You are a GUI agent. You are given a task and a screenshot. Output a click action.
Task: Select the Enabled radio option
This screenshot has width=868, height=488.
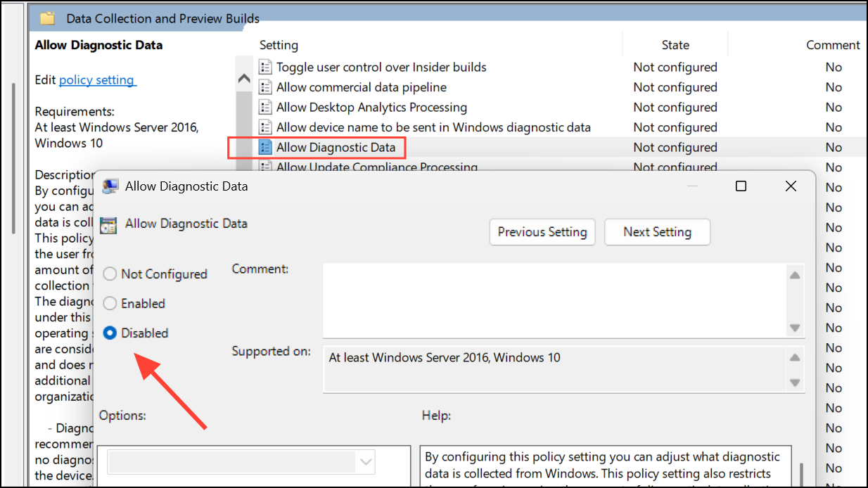110,304
